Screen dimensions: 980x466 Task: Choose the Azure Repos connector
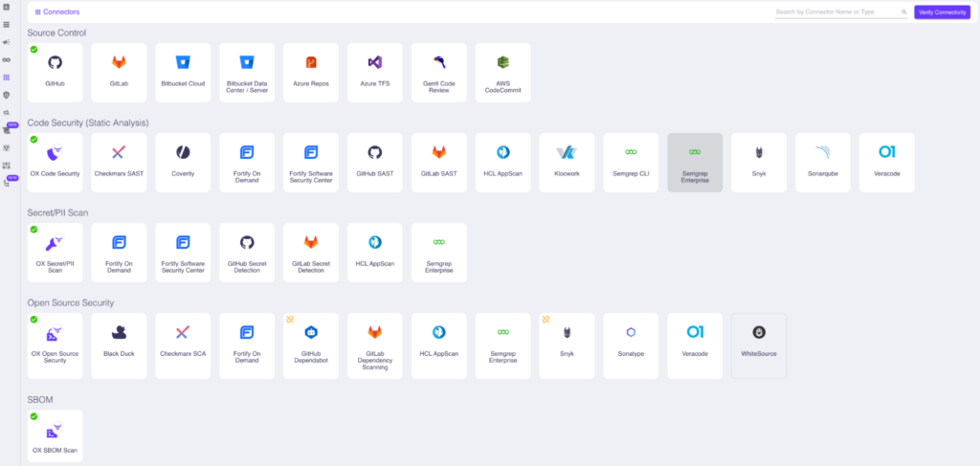click(x=311, y=73)
